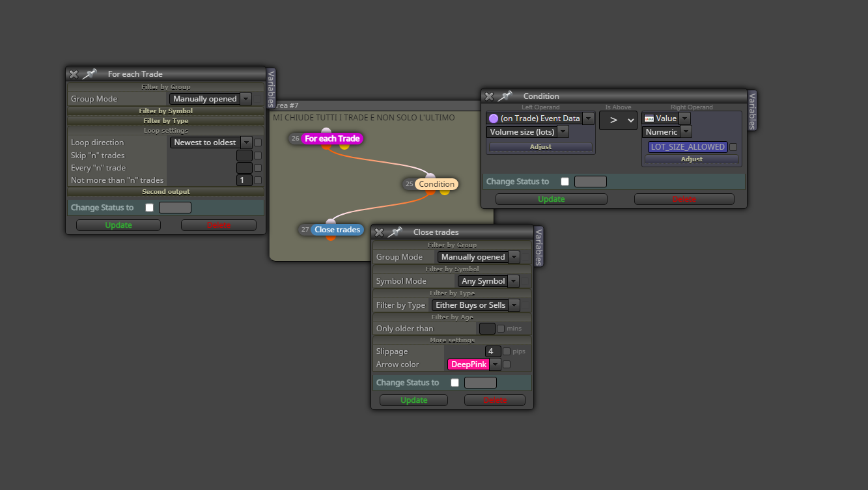
Task: Select the Condition node 25
Action: pos(436,184)
